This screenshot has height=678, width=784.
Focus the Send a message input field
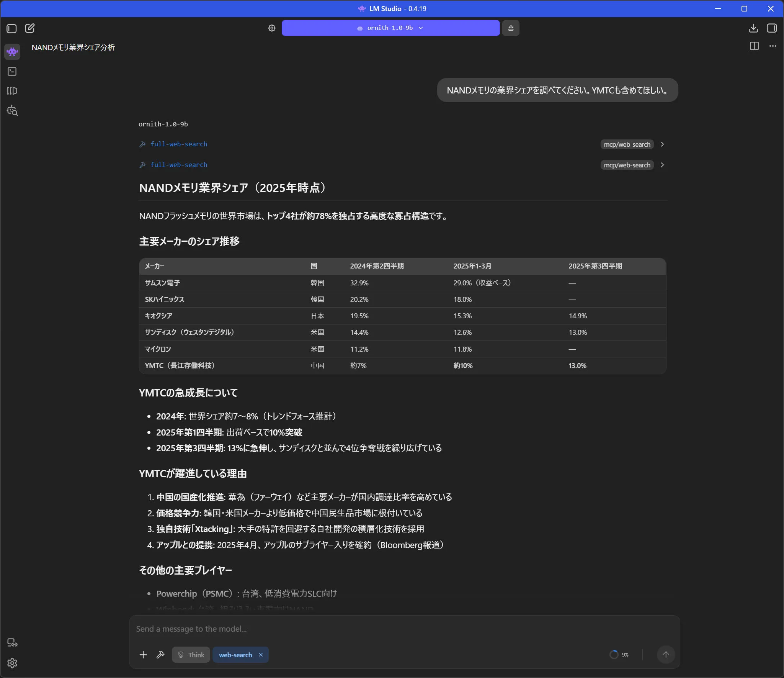coord(404,629)
